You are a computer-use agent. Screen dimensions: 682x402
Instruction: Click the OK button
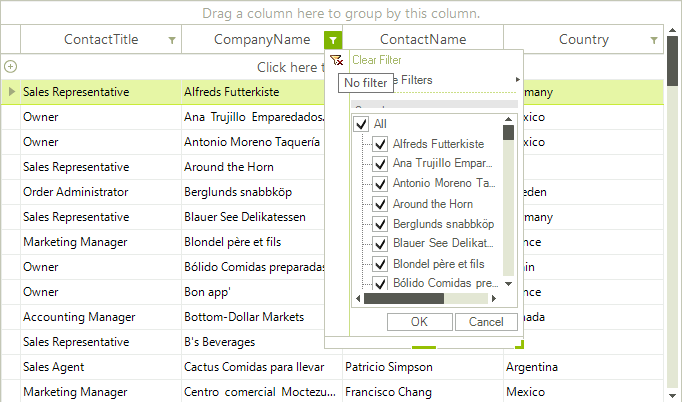pos(419,322)
